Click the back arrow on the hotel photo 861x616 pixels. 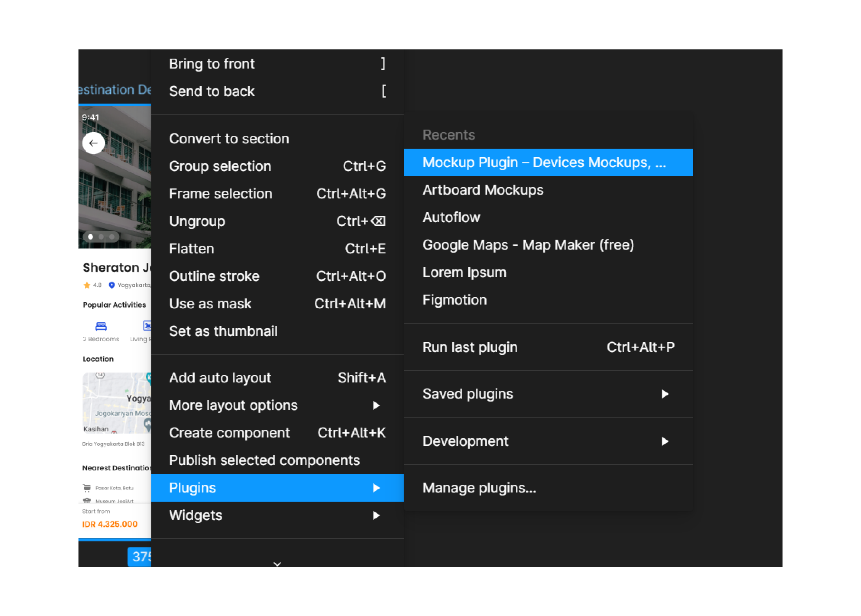(x=93, y=143)
